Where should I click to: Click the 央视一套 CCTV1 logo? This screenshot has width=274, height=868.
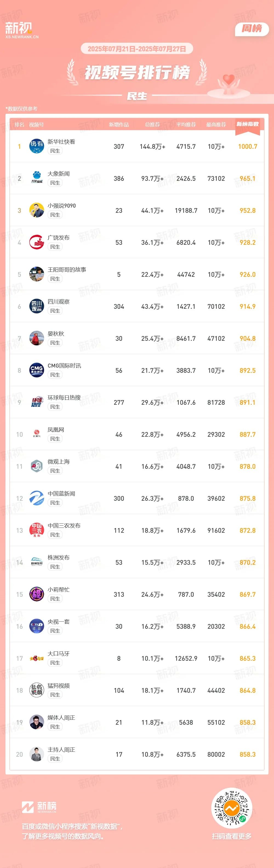(36, 627)
